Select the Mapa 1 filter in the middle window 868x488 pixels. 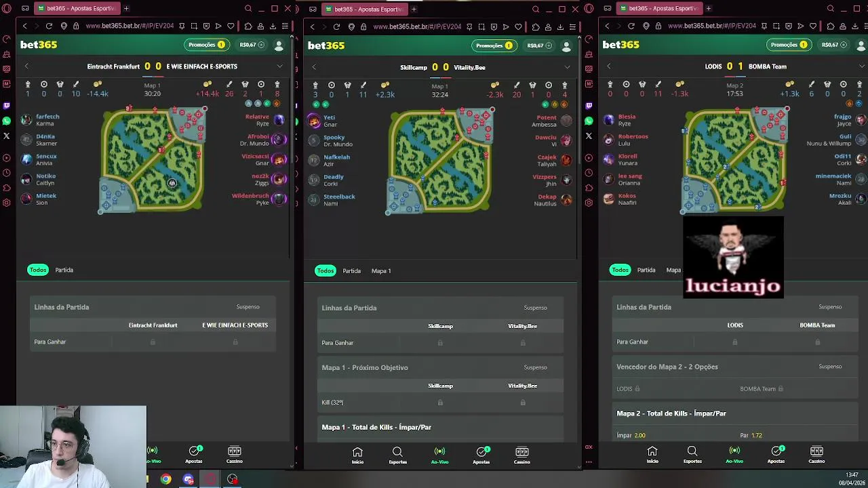[381, 271]
